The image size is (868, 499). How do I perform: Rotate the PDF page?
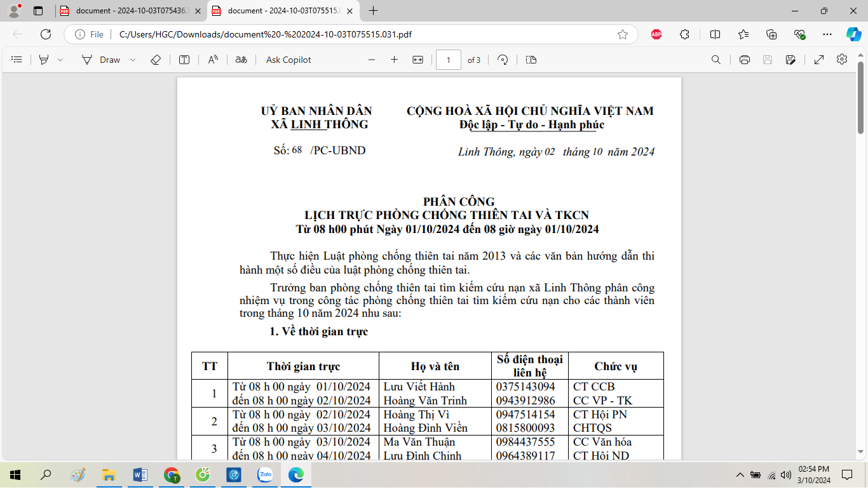(x=503, y=60)
